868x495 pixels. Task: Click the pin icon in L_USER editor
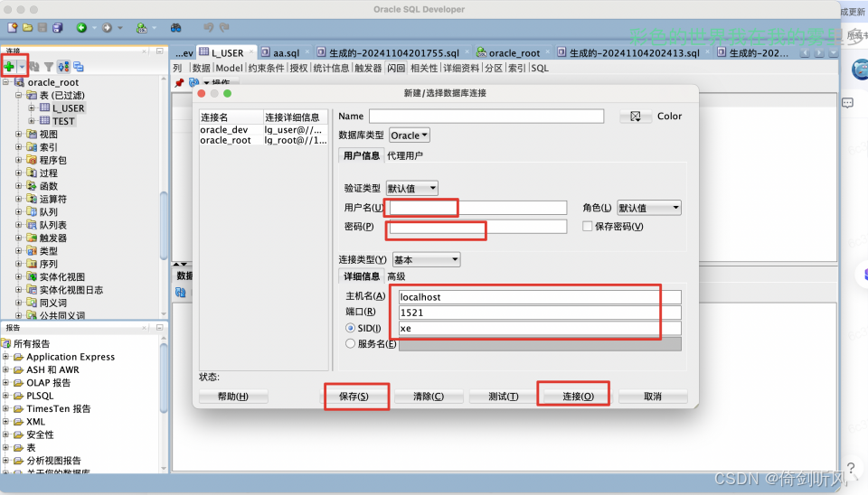179,83
